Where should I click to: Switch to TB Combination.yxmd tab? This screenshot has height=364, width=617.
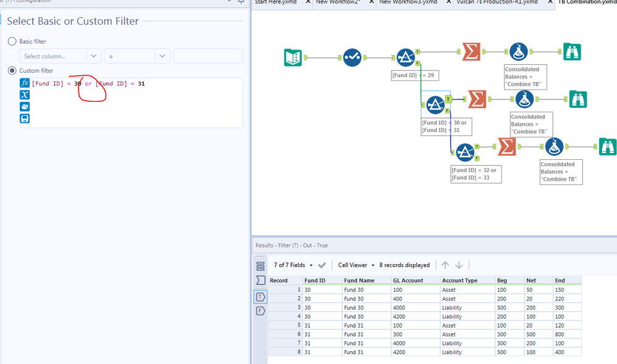click(x=587, y=2)
